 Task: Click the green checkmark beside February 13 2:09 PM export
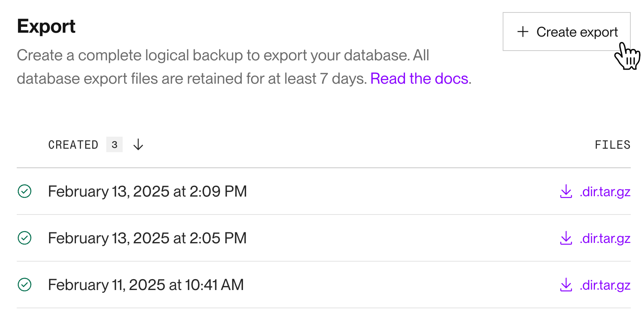(24, 192)
